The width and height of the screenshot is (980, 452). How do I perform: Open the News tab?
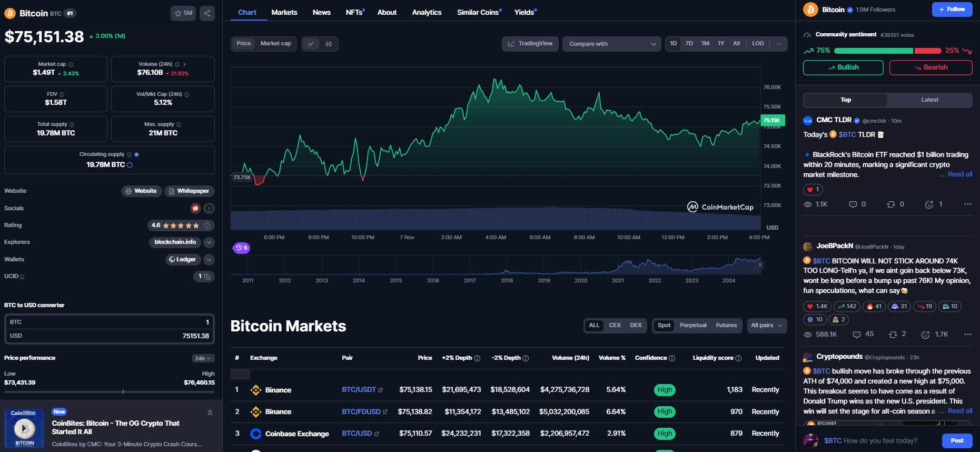[322, 12]
